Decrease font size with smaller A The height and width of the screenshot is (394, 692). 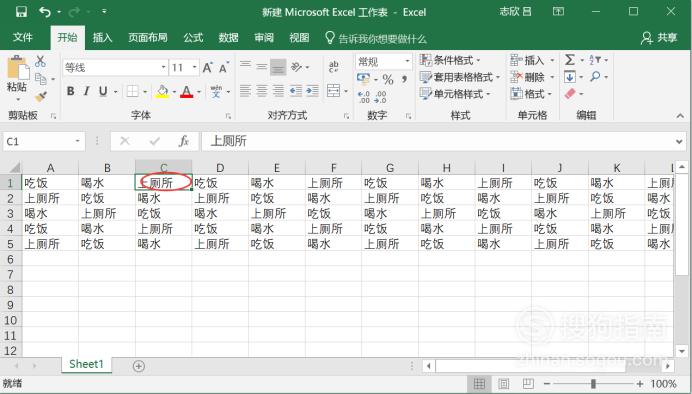(x=224, y=68)
